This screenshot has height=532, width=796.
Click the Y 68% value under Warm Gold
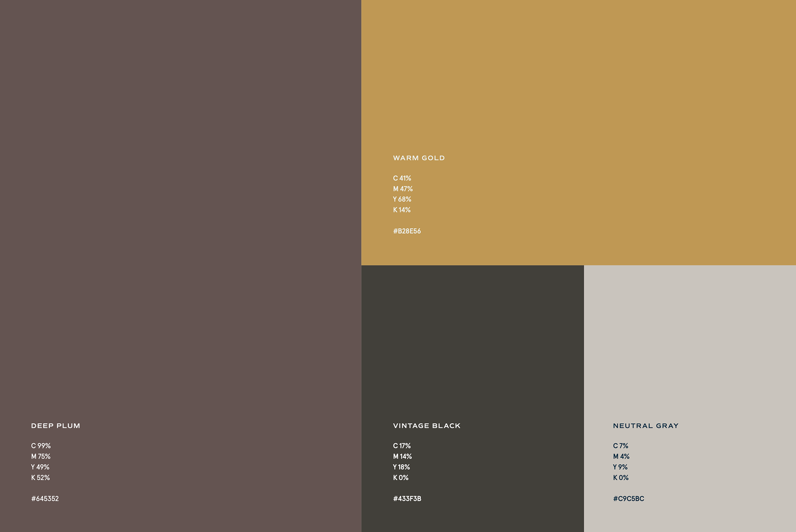(x=402, y=199)
